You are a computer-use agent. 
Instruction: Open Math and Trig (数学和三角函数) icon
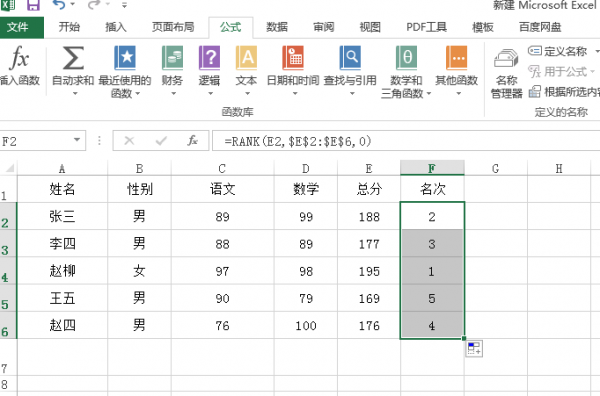[x=406, y=58]
